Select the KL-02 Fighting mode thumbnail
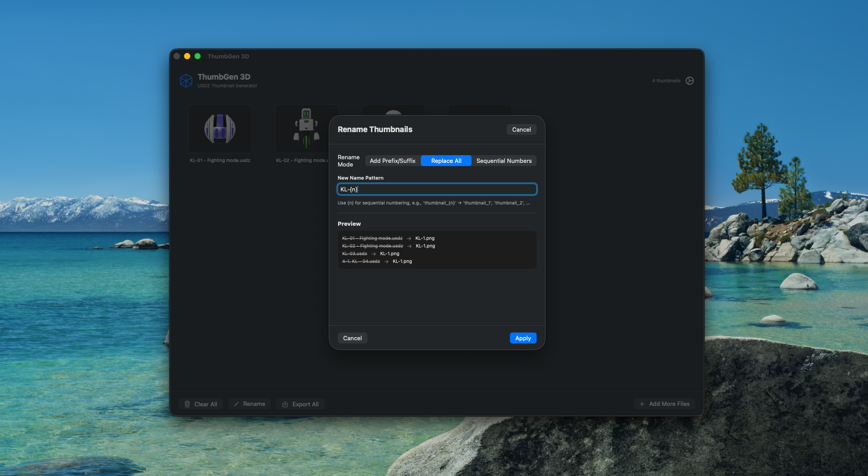The height and width of the screenshot is (476, 868). point(306,129)
